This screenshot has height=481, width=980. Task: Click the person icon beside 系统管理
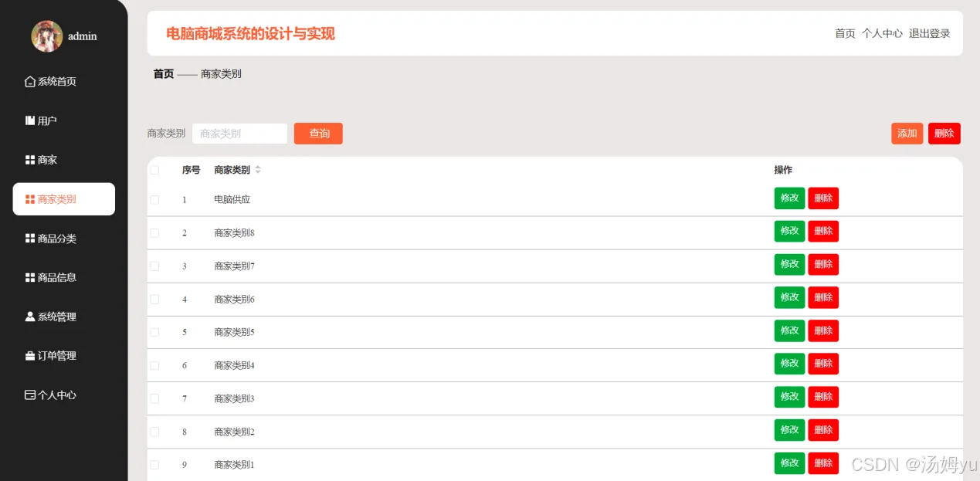30,317
